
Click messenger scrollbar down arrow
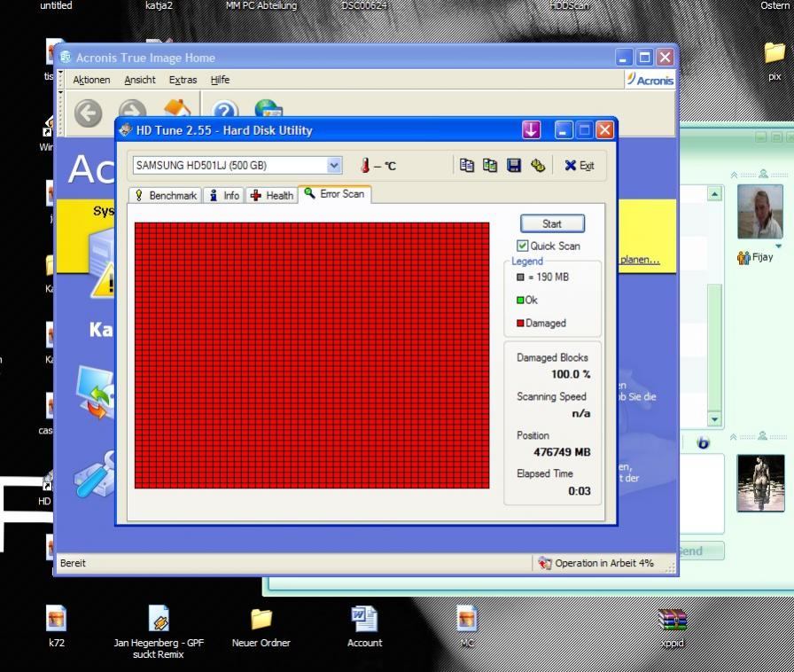(x=714, y=419)
